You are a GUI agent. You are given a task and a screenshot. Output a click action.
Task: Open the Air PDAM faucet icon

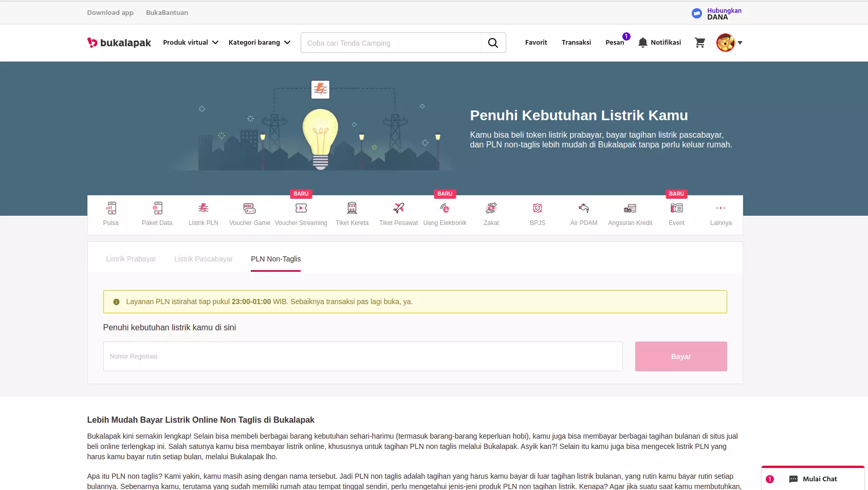584,208
